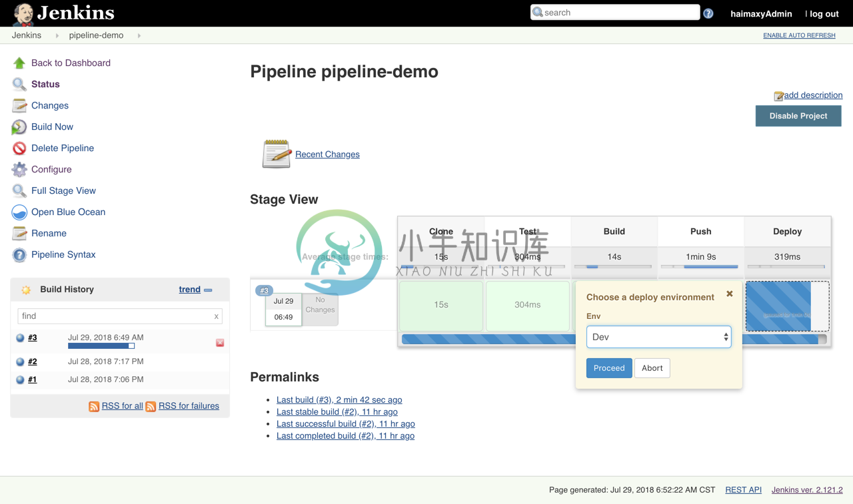
Task: Click the add description pencil icon
Action: point(778,96)
